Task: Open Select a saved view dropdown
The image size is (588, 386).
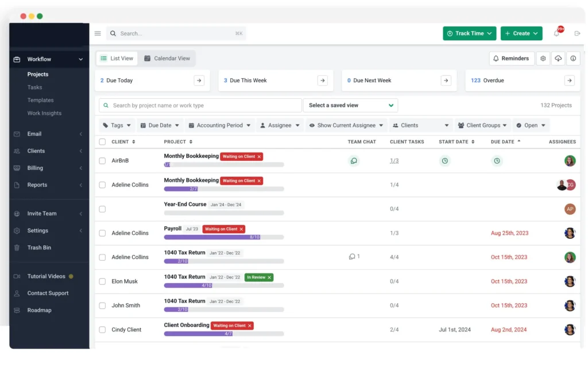Action: tap(350, 106)
